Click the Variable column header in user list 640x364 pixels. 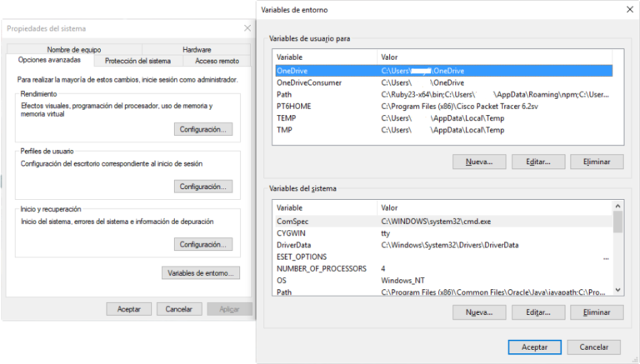coord(325,57)
